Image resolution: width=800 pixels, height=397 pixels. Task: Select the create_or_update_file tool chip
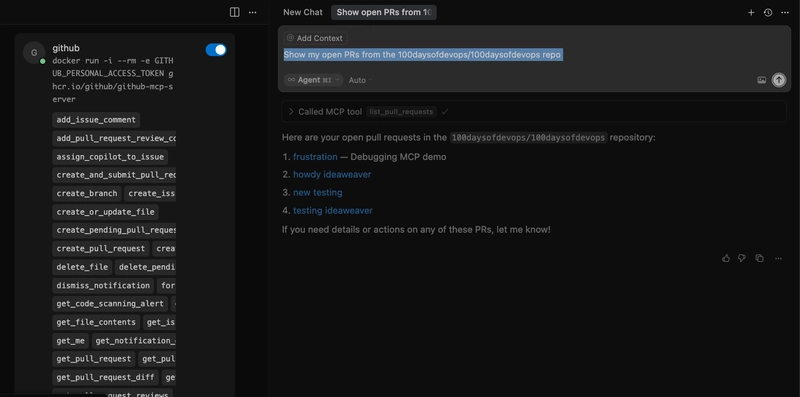(x=106, y=212)
